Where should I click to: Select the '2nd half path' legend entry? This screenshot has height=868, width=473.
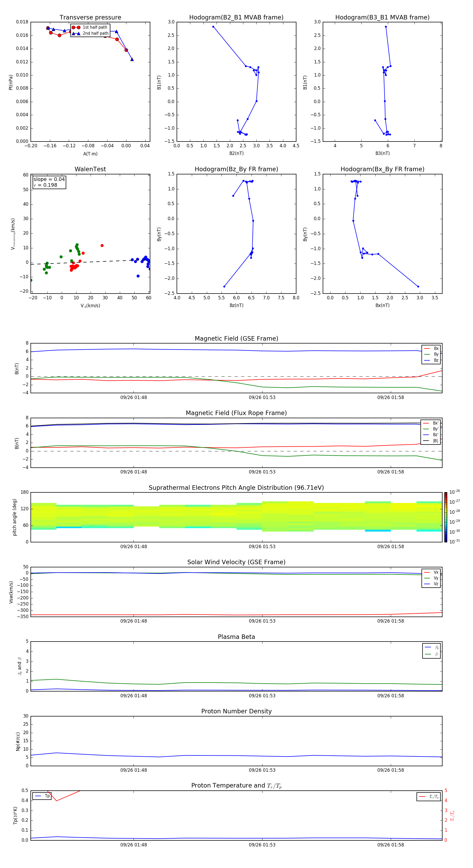[x=90, y=33]
